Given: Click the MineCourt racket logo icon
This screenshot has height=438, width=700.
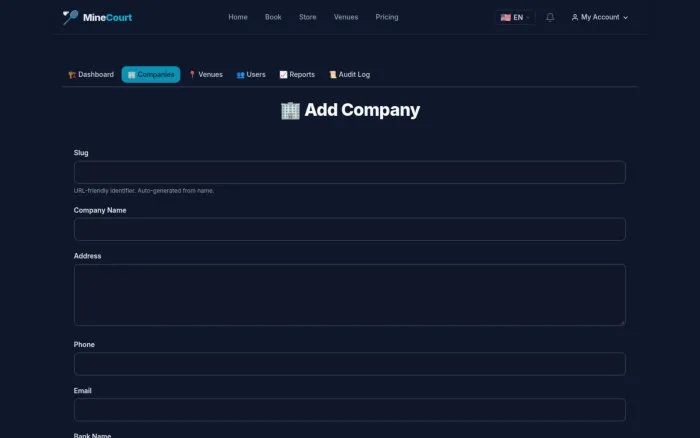Looking at the screenshot, I should click(x=70, y=17).
